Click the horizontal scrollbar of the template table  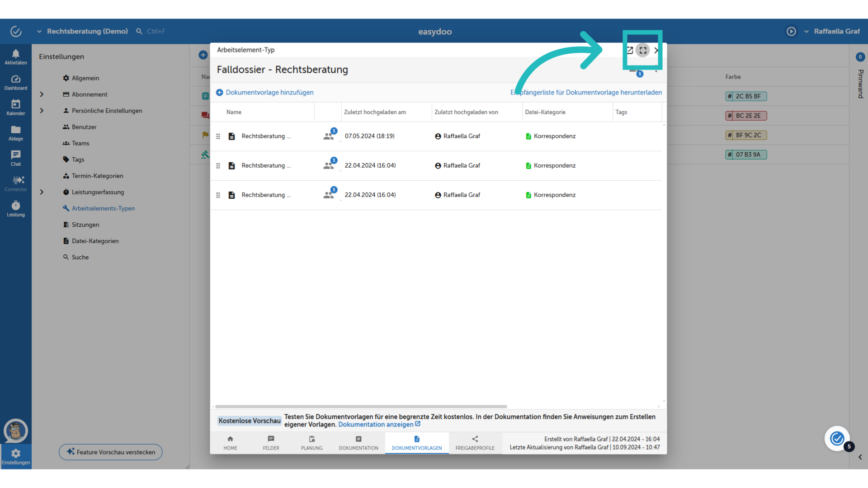[361, 406]
